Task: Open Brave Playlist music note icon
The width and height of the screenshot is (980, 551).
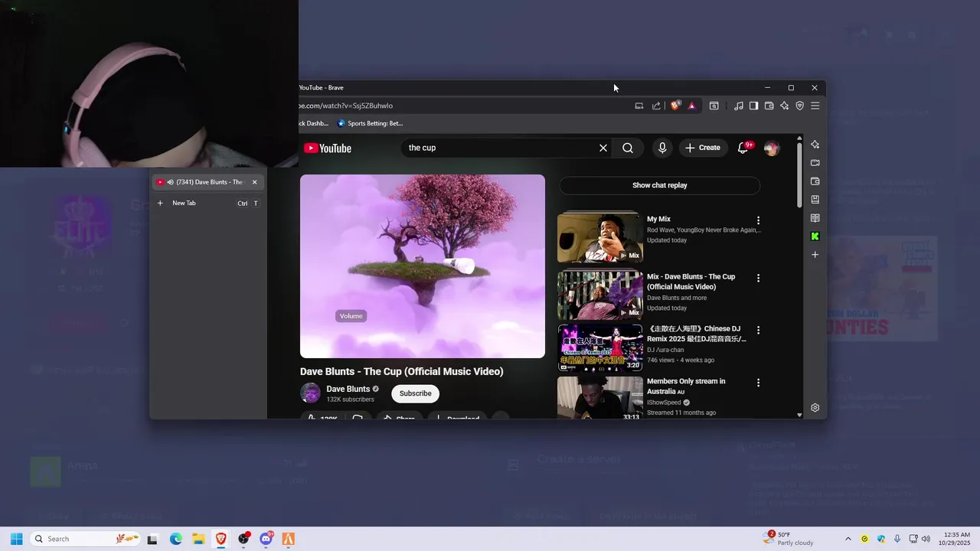Action: (738, 106)
